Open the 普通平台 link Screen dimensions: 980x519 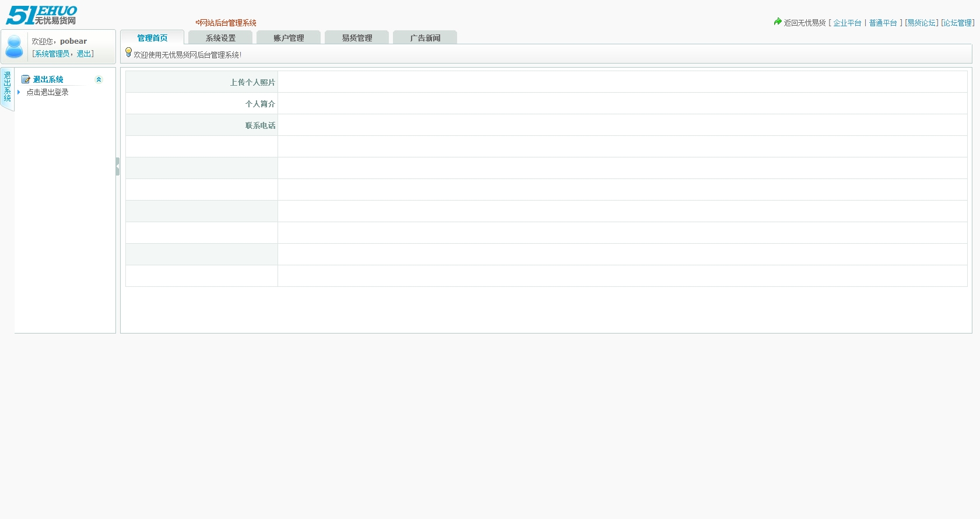[883, 23]
